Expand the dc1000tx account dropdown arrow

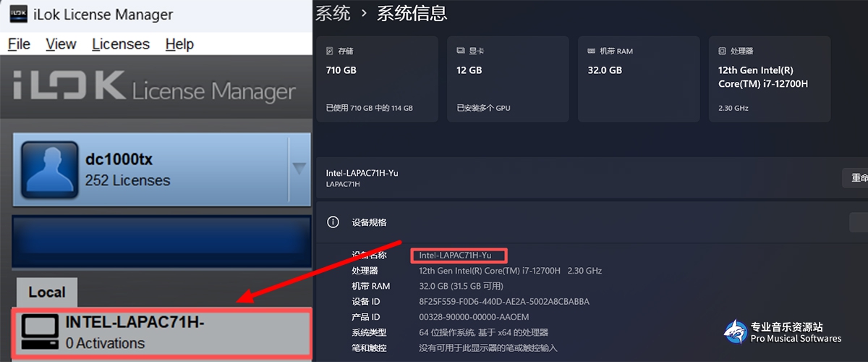[299, 169]
